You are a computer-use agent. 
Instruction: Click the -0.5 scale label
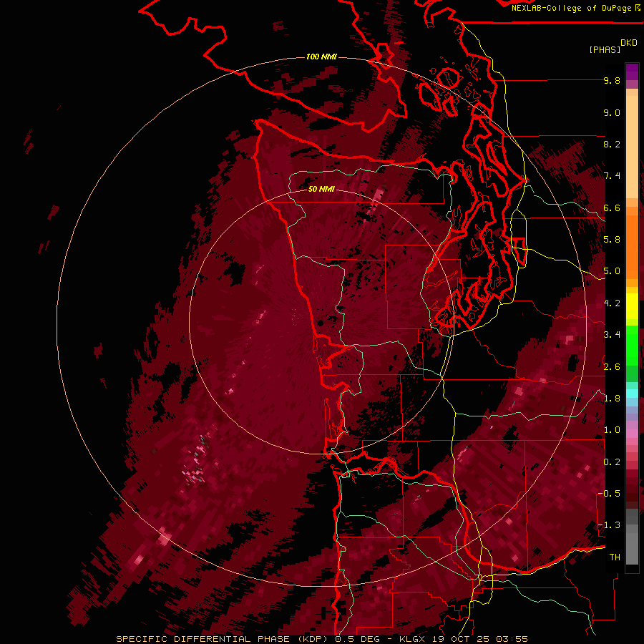(610, 494)
